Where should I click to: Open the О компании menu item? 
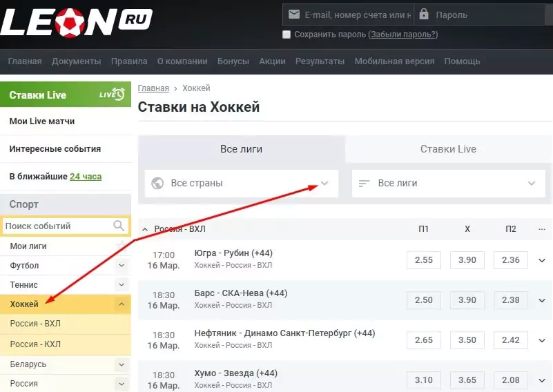[x=182, y=61]
